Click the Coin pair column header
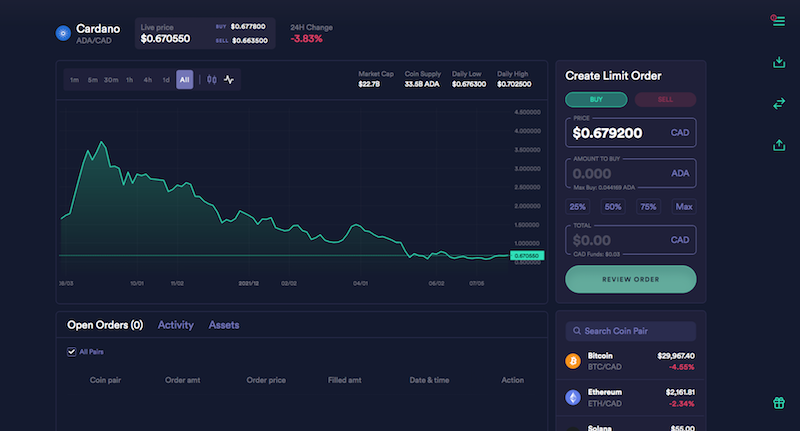The image size is (800, 431). coord(105,380)
